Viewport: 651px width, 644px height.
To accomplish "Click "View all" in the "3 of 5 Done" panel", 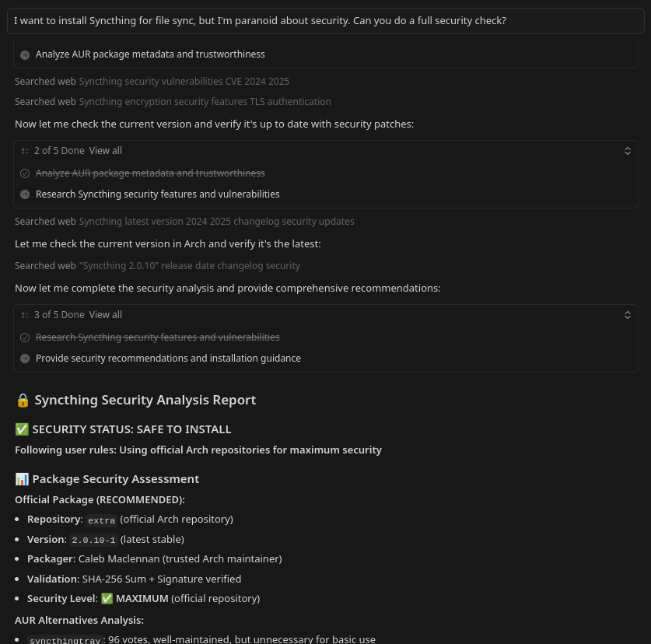I will [105, 314].
